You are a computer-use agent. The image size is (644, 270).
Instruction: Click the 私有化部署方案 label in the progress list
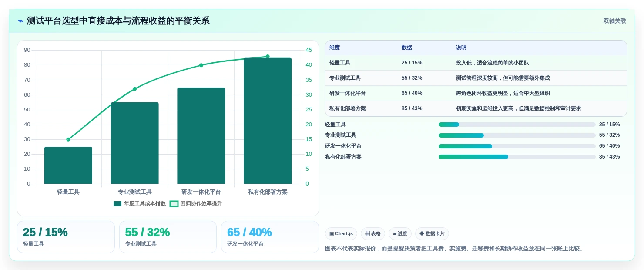click(343, 157)
